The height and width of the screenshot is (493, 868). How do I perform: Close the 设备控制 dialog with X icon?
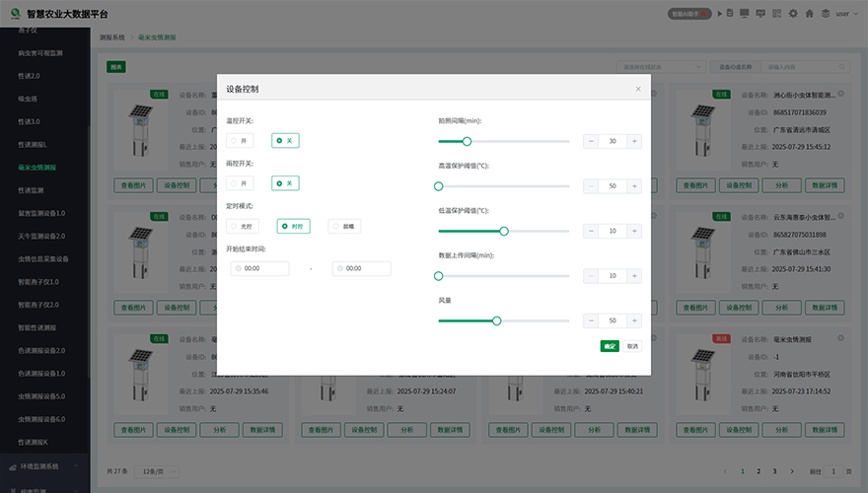(638, 89)
